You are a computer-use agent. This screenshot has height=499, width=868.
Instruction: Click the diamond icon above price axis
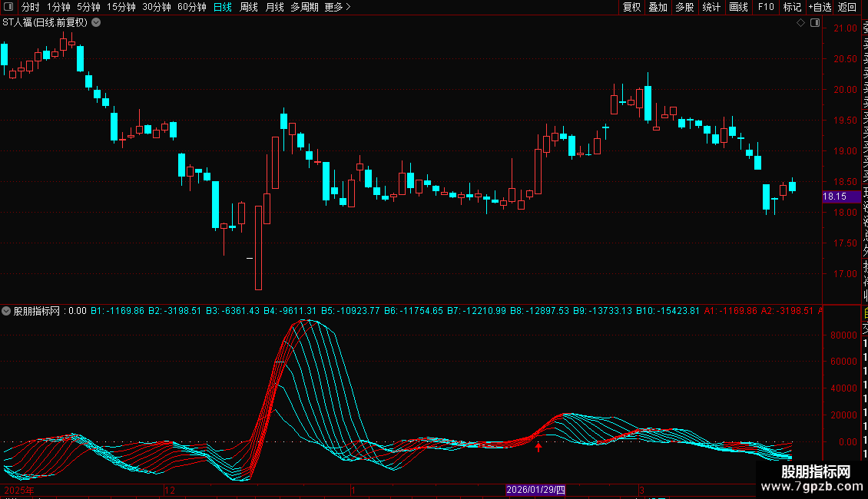click(x=800, y=23)
